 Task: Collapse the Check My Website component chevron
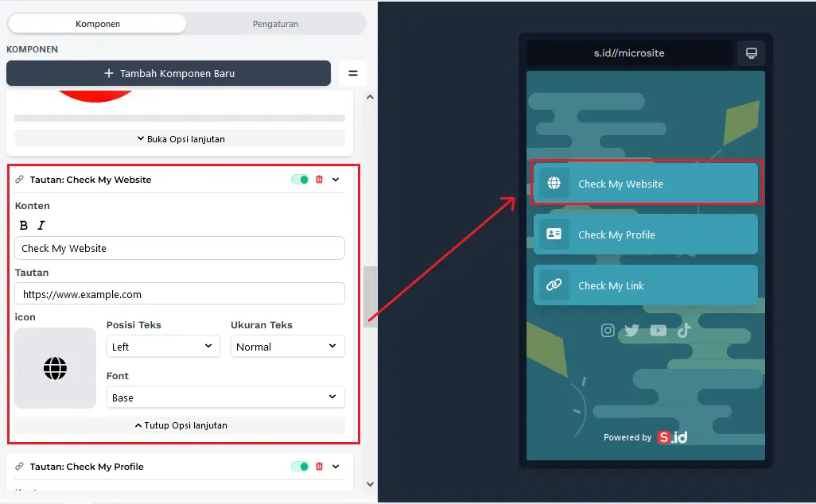[336, 180]
